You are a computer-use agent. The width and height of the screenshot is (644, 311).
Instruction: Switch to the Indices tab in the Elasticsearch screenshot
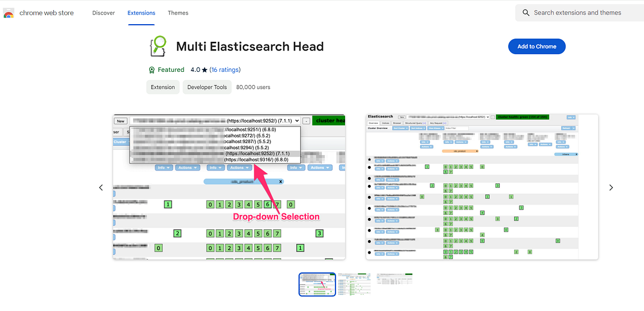[385, 122]
